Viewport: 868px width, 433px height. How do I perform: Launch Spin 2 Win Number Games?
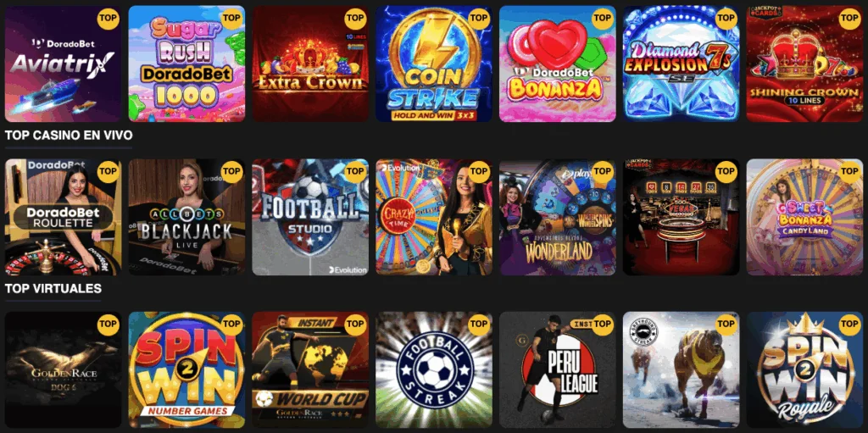(186, 370)
